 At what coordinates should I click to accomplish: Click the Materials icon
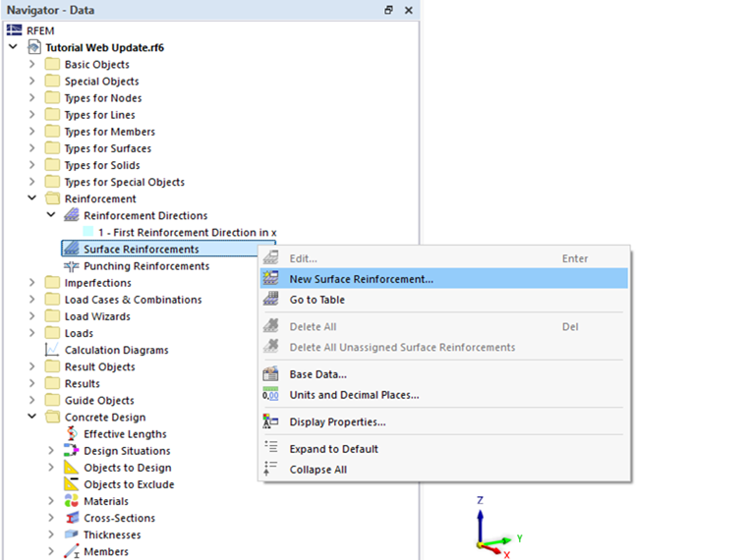coord(72,501)
